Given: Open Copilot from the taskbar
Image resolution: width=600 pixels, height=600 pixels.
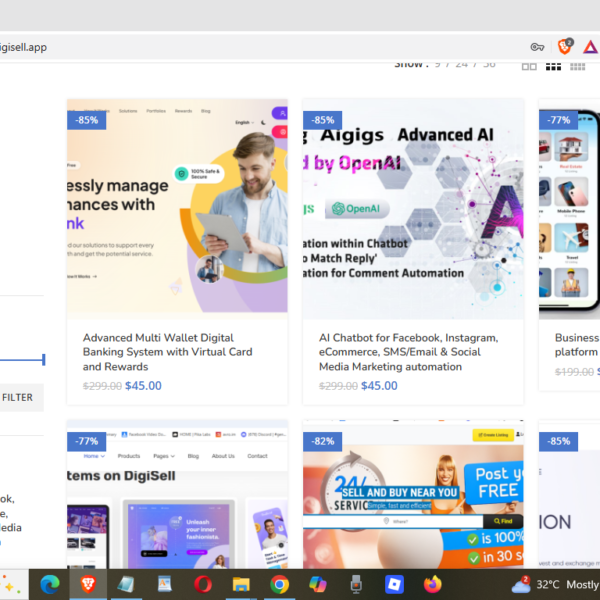Looking at the screenshot, I should click(318, 585).
